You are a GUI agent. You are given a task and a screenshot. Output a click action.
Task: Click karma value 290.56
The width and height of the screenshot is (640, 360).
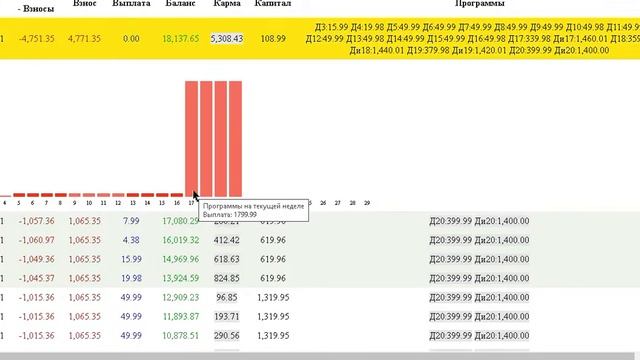pyautogui.click(x=227, y=336)
